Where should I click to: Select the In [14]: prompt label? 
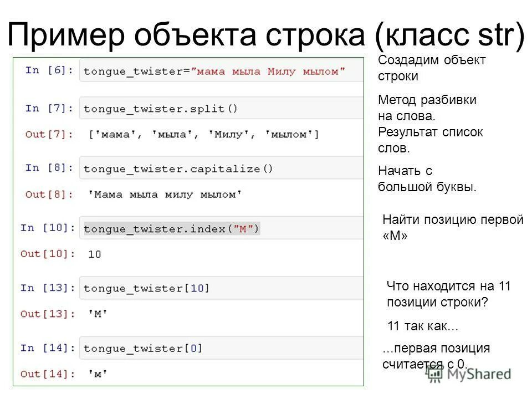point(48,348)
